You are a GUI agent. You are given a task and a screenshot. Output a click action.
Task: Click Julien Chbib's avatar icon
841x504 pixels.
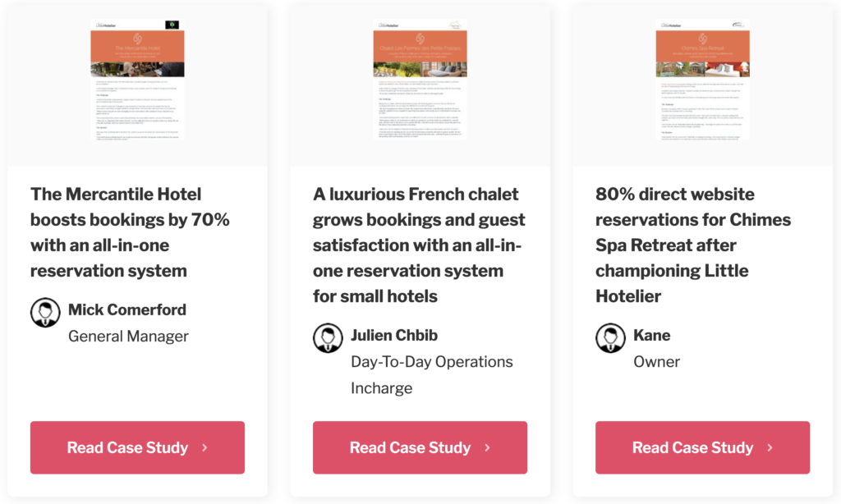tap(328, 338)
